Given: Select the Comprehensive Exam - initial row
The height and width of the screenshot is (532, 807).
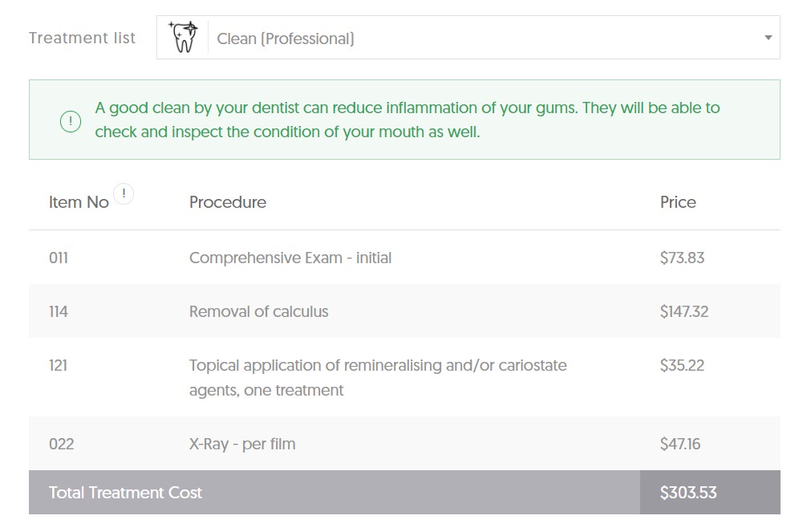Looking at the screenshot, I should point(404,258).
